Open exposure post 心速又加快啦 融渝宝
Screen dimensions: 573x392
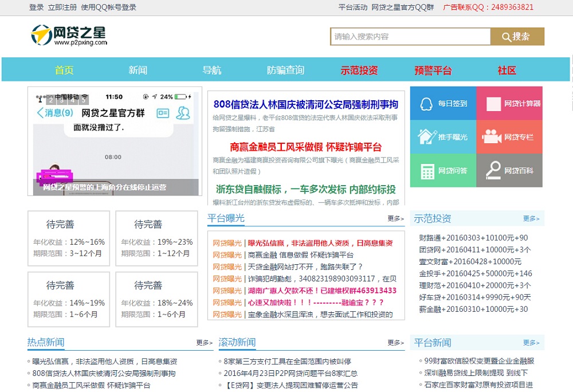click(316, 303)
